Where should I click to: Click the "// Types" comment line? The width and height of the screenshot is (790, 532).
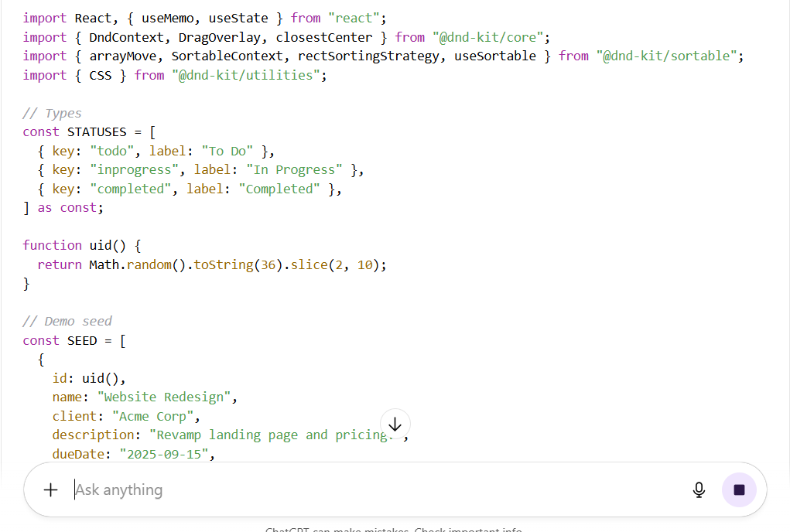coord(52,113)
